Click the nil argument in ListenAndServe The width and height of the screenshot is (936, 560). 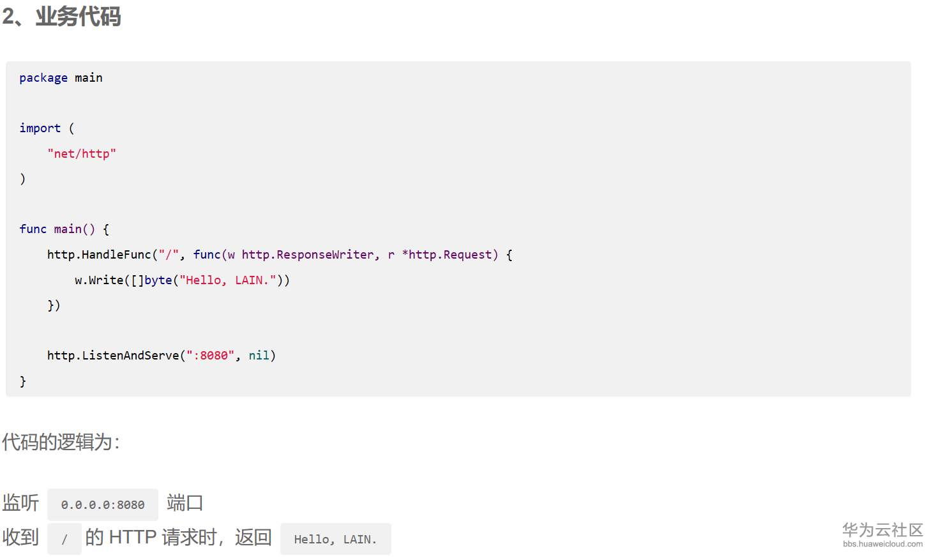259,356
